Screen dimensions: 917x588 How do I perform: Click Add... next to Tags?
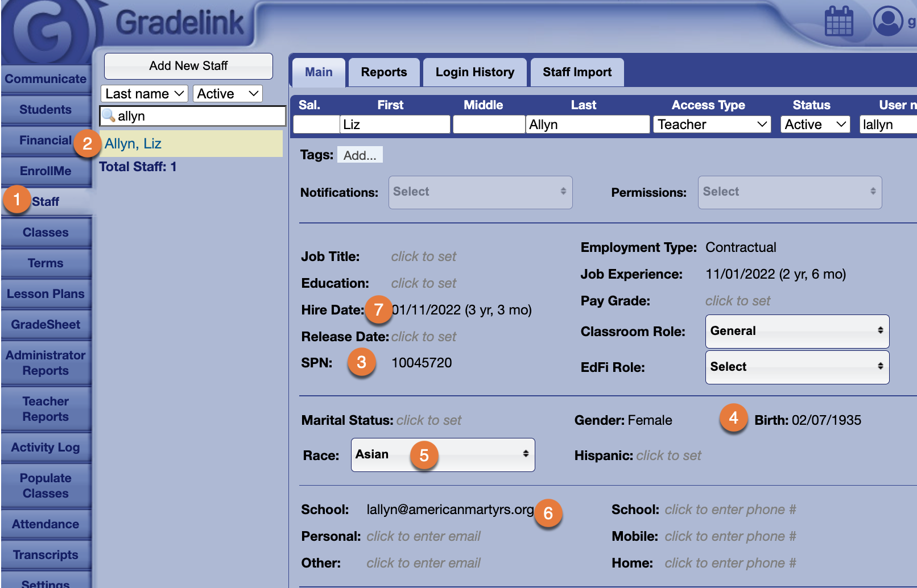tap(360, 155)
